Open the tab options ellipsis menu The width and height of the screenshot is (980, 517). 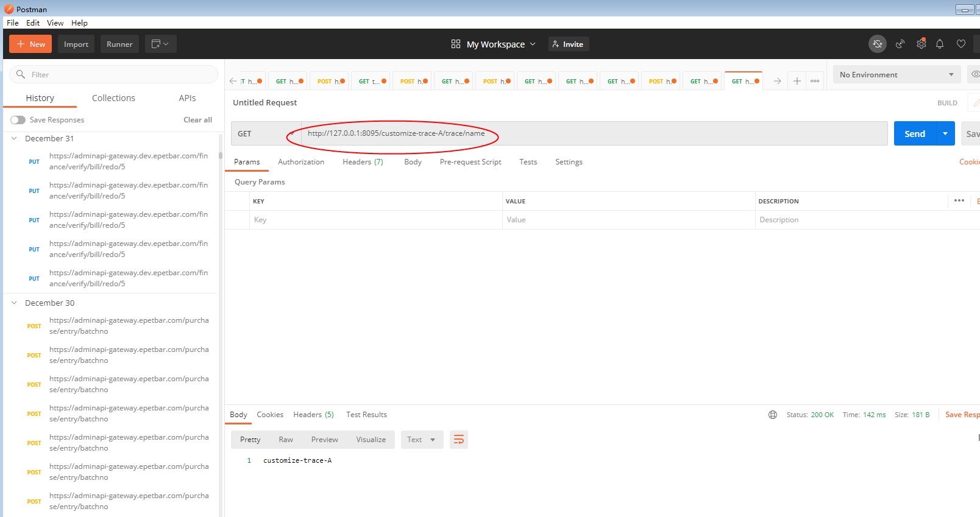click(x=815, y=81)
